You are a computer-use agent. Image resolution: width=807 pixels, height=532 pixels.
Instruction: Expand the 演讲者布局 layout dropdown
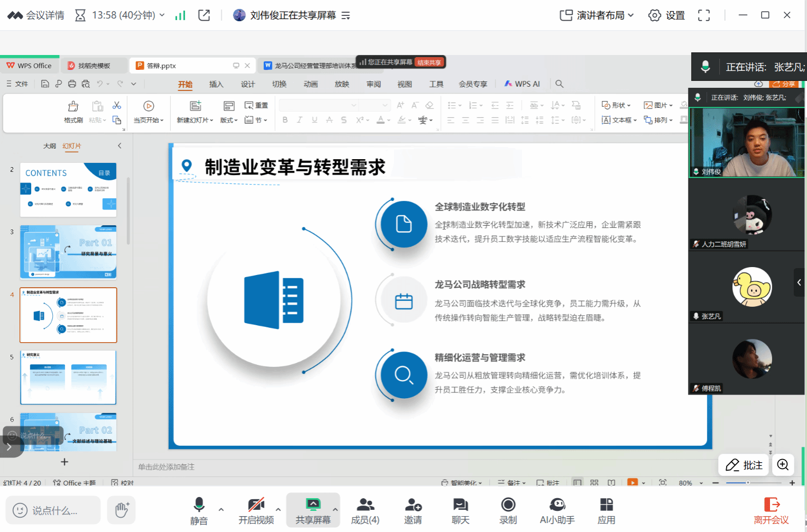[597, 15]
